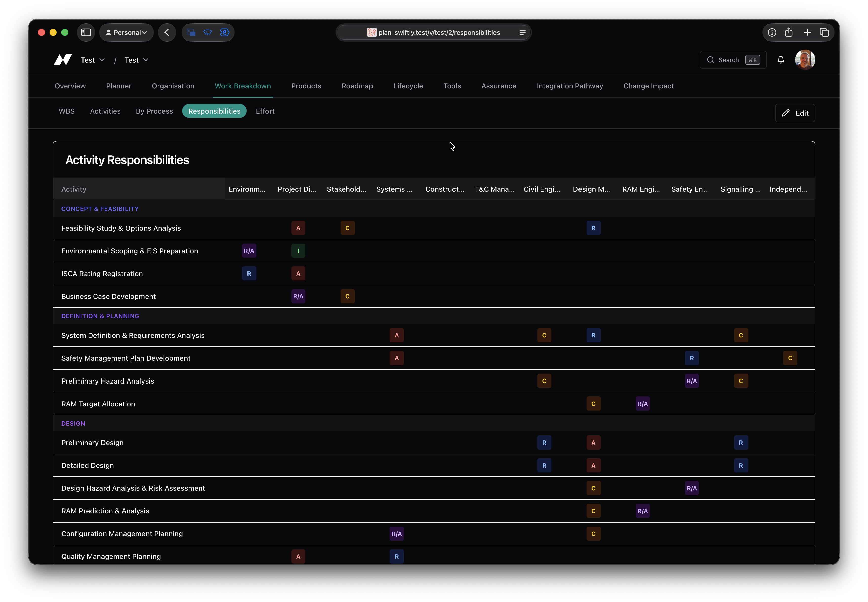Open the Roadmap tab
Screen dimensions: 868x602
pyautogui.click(x=357, y=86)
